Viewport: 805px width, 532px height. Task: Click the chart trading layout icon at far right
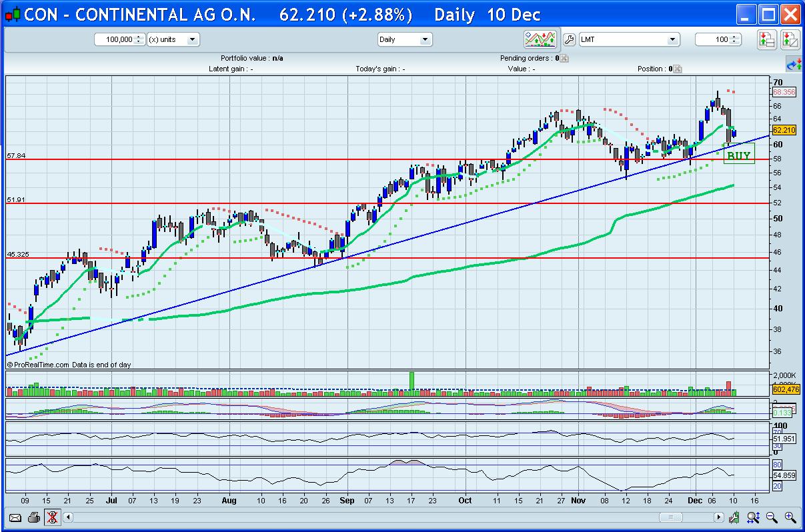click(x=790, y=39)
